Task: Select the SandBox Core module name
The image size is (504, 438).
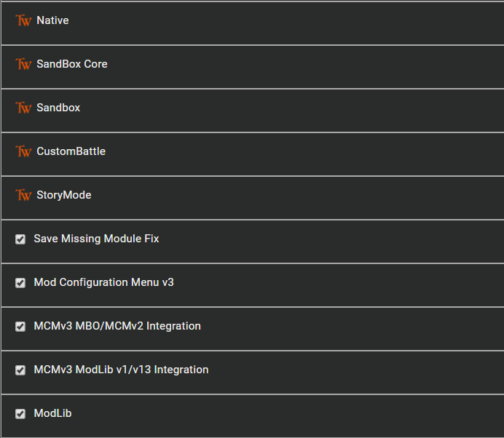Action: (x=71, y=64)
